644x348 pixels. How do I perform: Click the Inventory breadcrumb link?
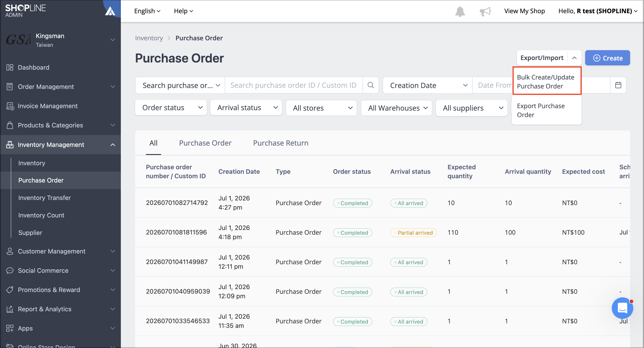tap(149, 38)
